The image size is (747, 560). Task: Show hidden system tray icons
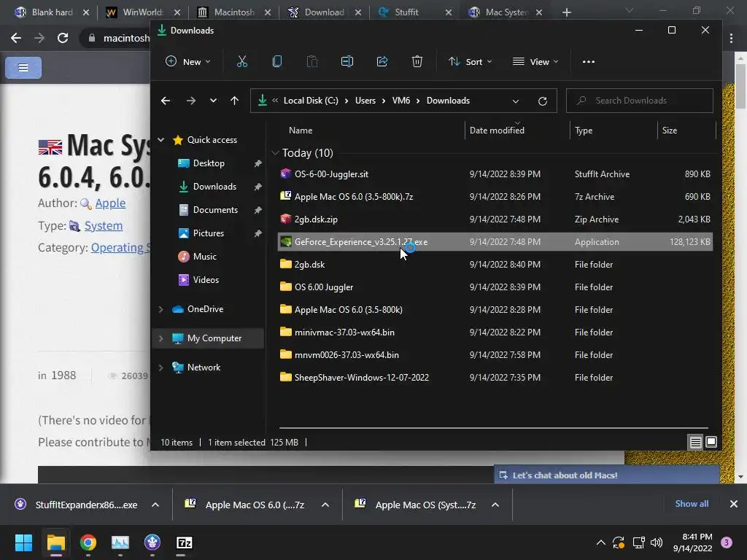(601, 542)
